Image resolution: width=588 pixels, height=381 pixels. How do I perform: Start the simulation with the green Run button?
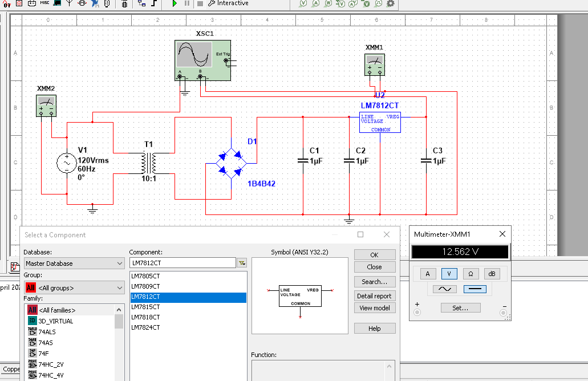[x=175, y=3]
